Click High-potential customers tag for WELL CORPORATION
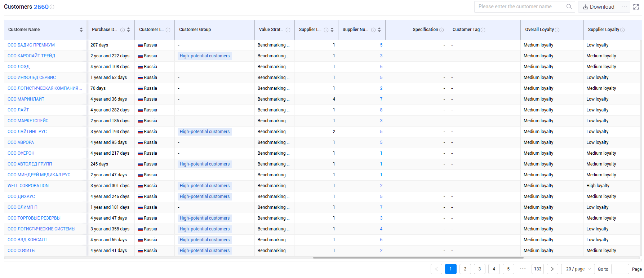This screenshot has height=278, width=644. coord(205,186)
